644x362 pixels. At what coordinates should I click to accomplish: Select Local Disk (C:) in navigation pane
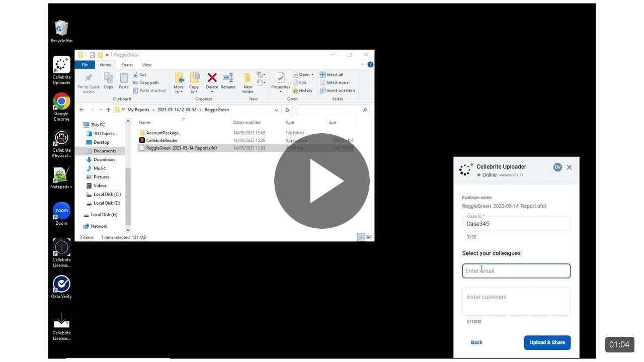[x=103, y=194]
